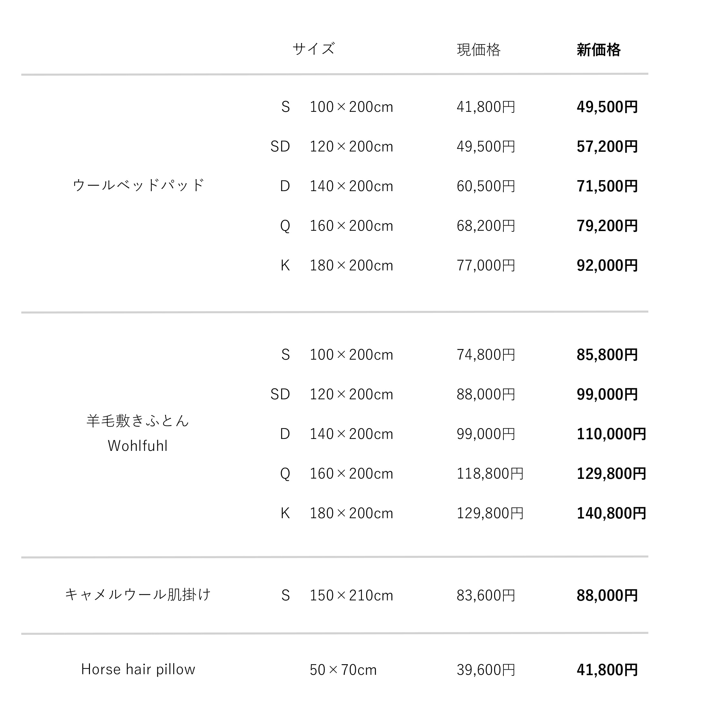Select the キャメルウール肌掛け product name
This screenshot has width=702, height=728.
(x=138, y=595)
